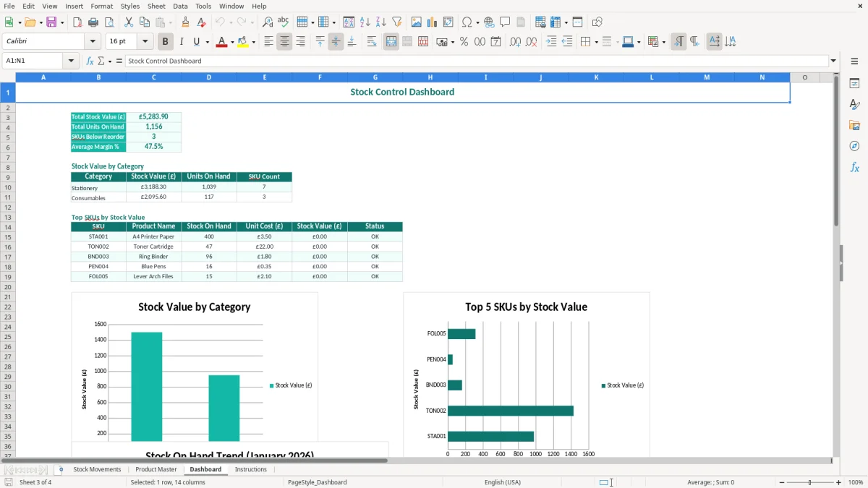Activate Clone Formatting paintbrush
868x488 pixels.
pyautogui.click(x=186, y=22)
